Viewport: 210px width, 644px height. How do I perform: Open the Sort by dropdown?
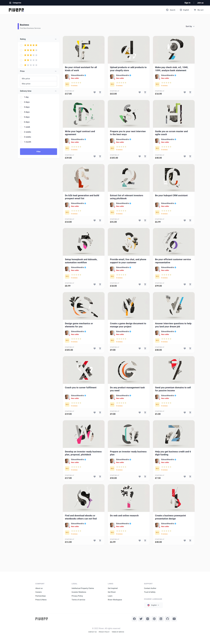190,26
